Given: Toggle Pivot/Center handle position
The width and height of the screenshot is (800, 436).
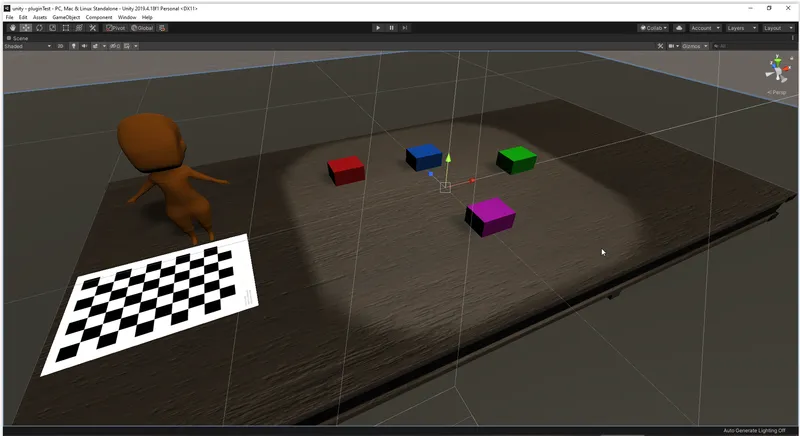Looking at the screenshot, I should (x=116, y=28).
